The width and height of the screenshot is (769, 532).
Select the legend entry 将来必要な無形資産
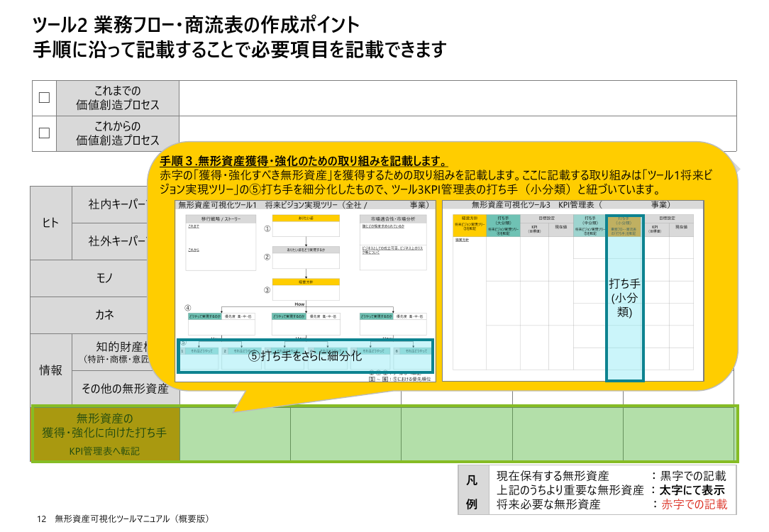point(548,504)
